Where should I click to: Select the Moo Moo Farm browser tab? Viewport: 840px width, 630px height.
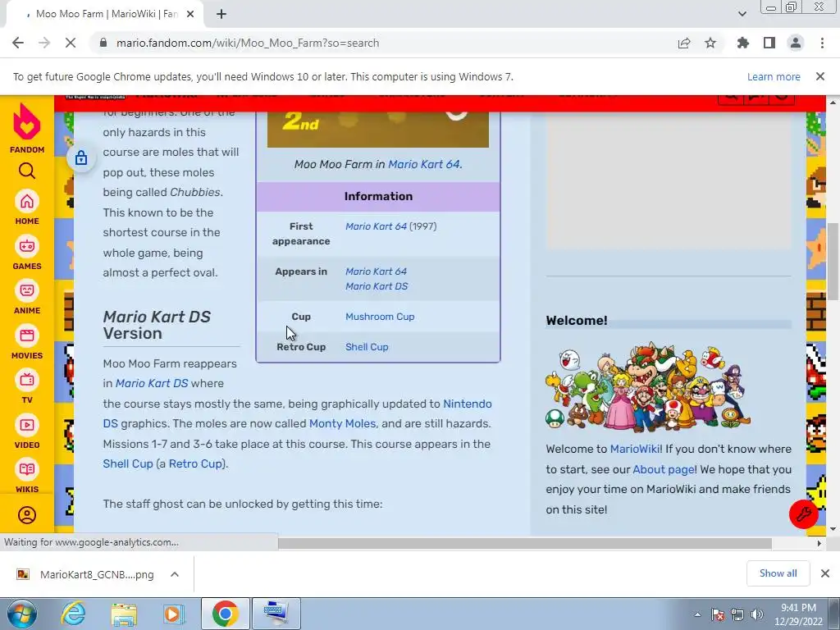pyautogui.click(x=104, y=15)
